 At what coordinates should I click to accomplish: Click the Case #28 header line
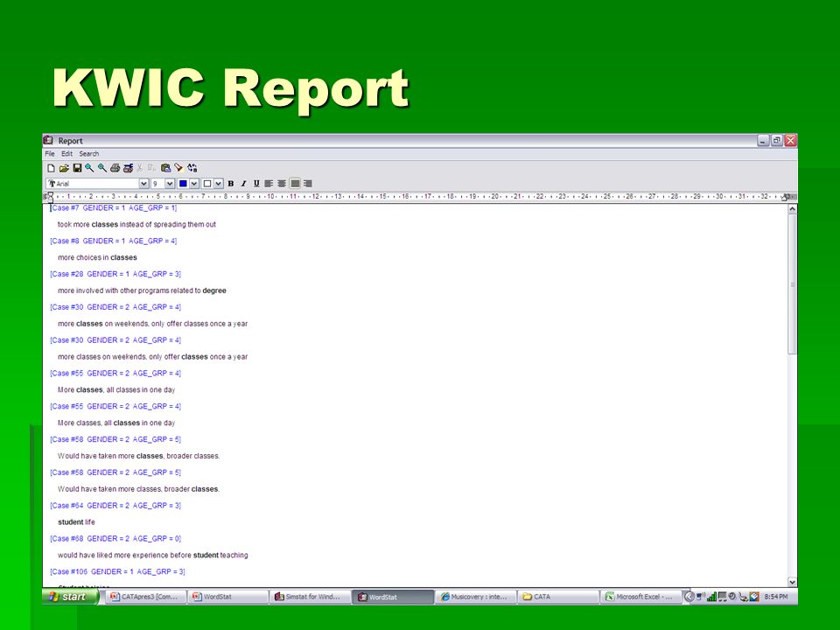coord(115,274)
